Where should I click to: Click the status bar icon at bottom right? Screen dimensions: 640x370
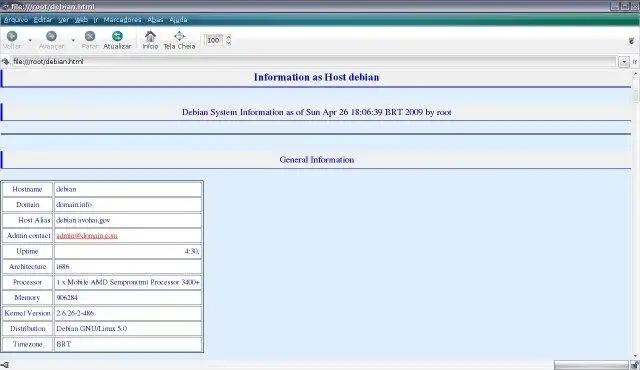click(634, 365)
